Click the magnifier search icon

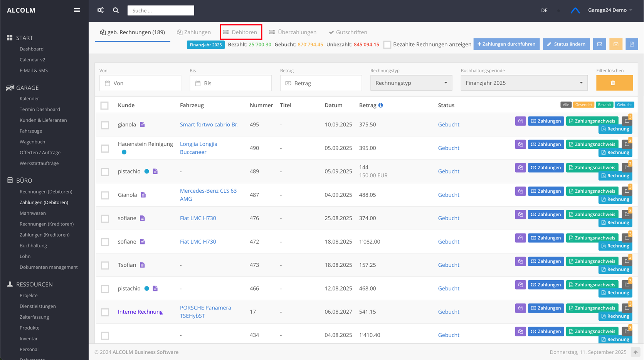pos(116,10)
